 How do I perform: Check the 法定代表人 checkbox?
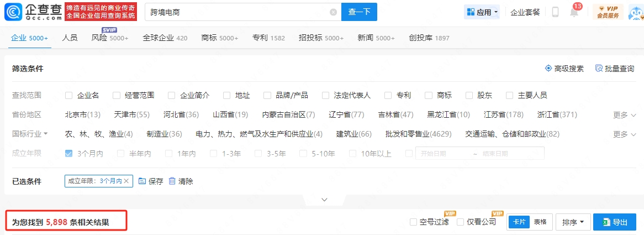pyautogui.click(x=326, y=95)
